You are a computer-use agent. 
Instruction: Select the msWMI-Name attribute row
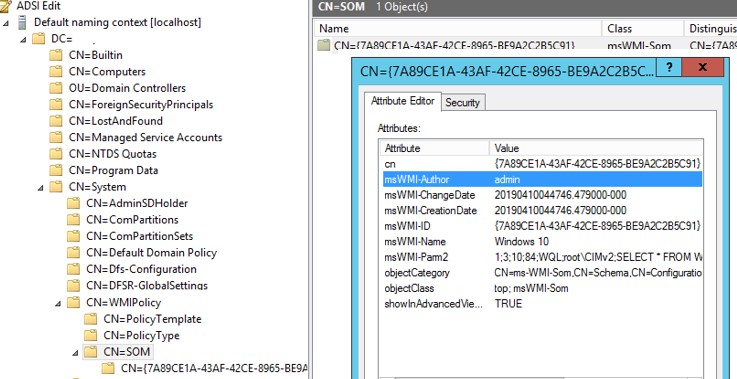tap(542, 242)
